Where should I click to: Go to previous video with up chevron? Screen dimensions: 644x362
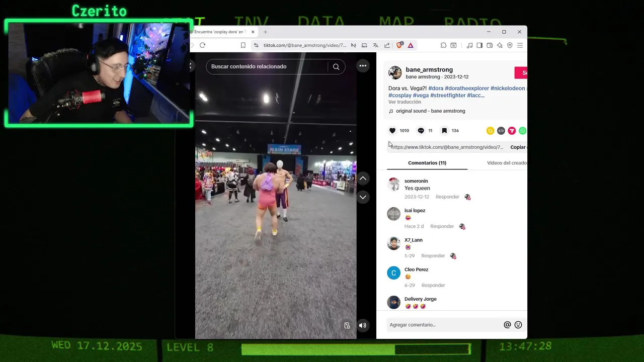(x=363, y=178)
